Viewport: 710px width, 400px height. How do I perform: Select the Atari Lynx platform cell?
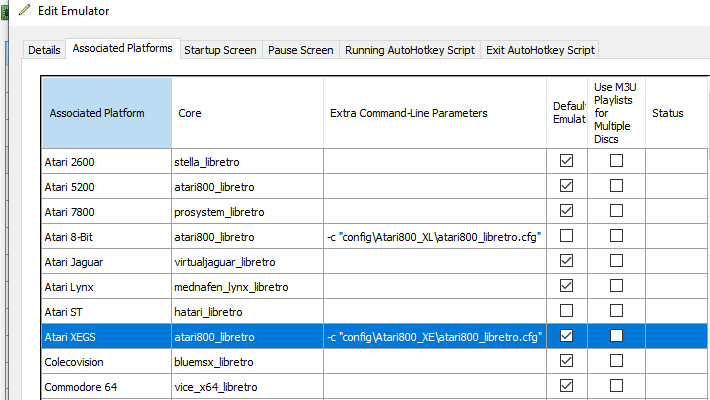tap(107, 287)
